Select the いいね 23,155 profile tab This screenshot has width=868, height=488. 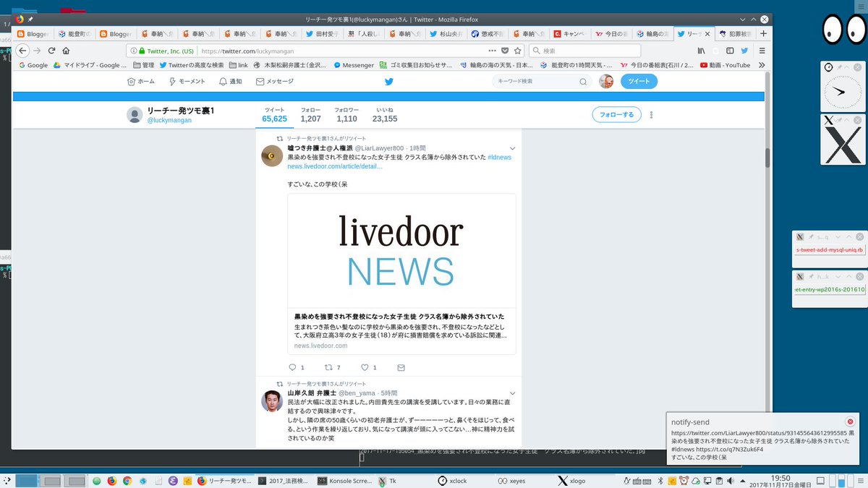click(x=385, y=114)
